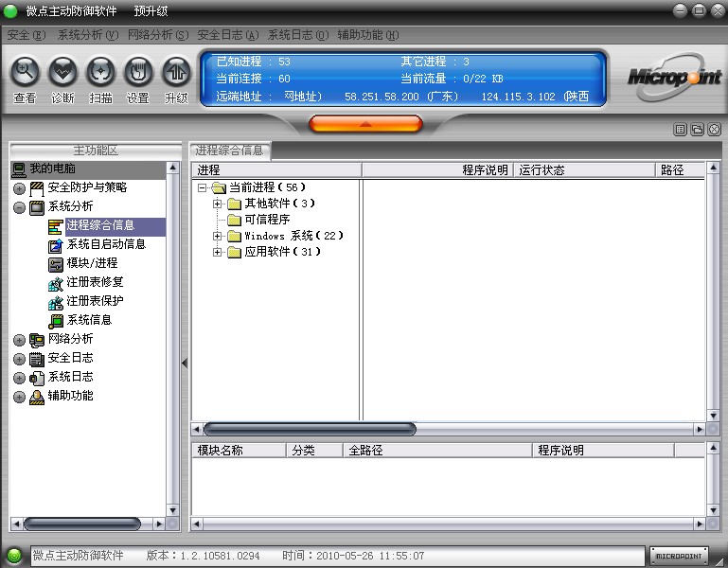Viewport: 728px width, 568px height.
Task: Click the 分类 column header
Action: [315, 450]
